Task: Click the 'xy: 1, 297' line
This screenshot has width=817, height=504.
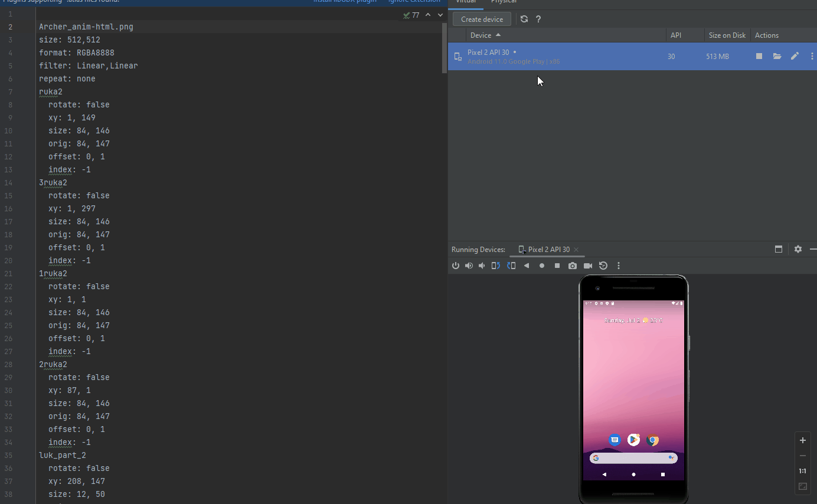Action: [x=72, y=209]
